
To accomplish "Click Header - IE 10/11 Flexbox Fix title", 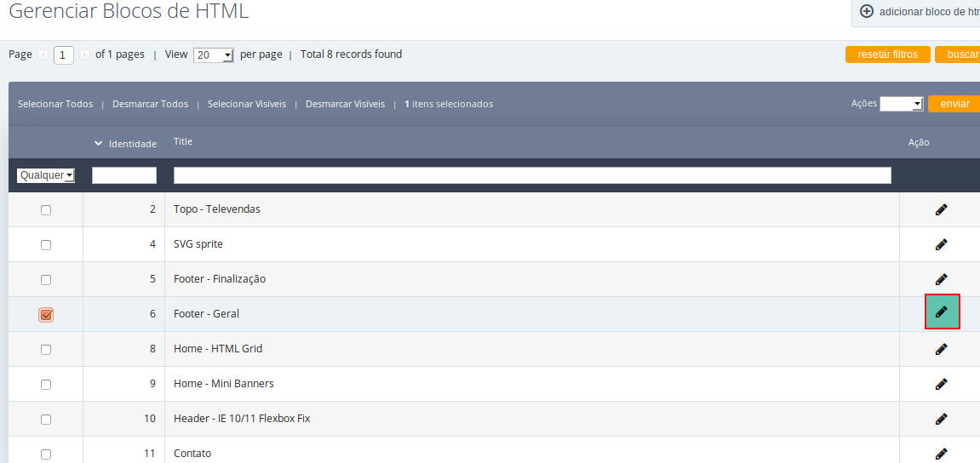I will coord(242,419).
